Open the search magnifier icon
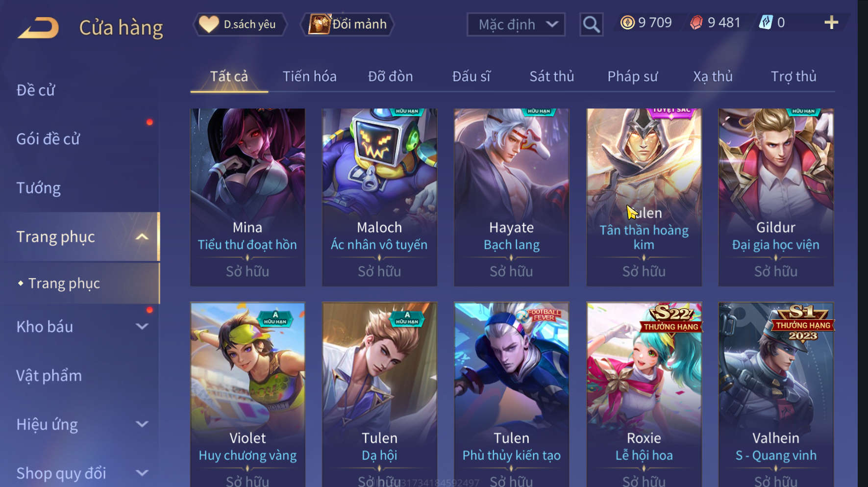The width and height of the screenshot is (868, 487). [x=591, y=24]
